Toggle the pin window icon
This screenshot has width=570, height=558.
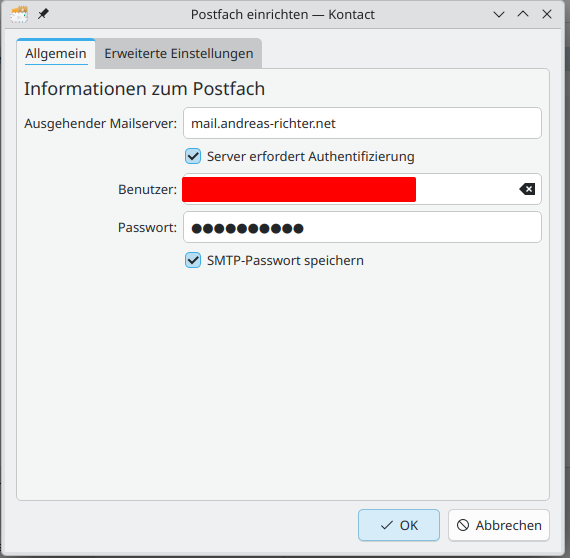[x=43, y=15]
